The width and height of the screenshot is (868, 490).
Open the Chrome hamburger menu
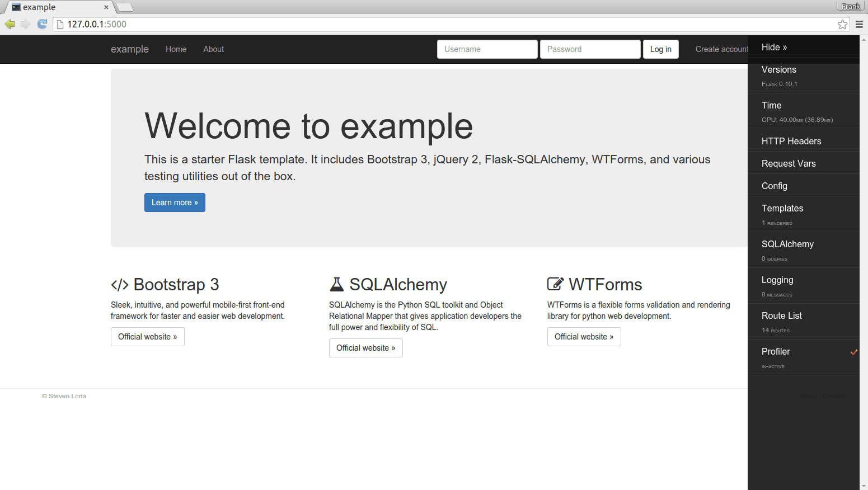(x=859, y=24)
